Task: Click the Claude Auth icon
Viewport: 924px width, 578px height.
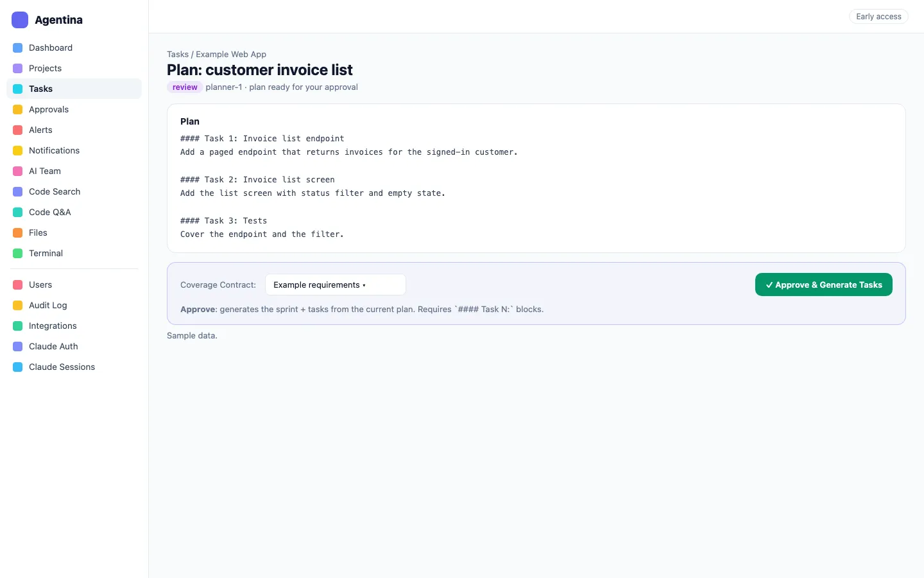Action: [x=18, y=347]
